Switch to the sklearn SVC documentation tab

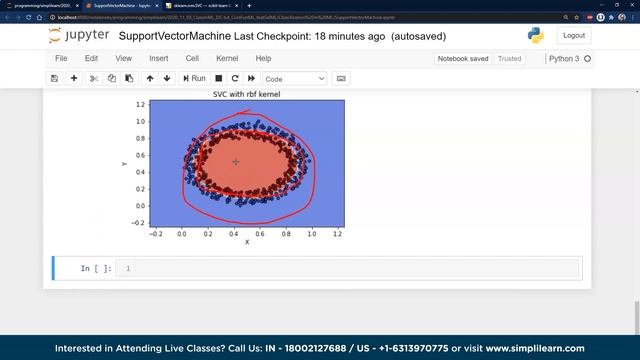[202, 6]
